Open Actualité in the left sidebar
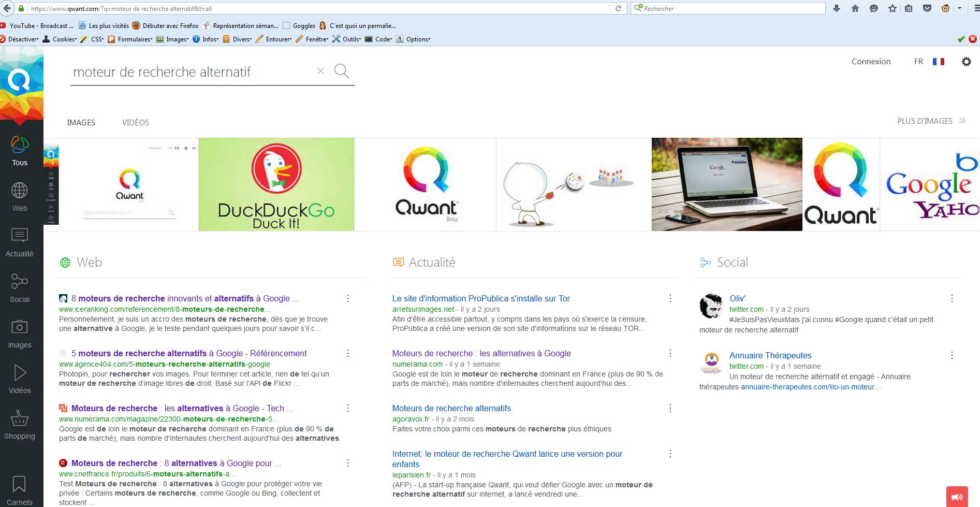980x507 pixels. click(x=20, y=242)
